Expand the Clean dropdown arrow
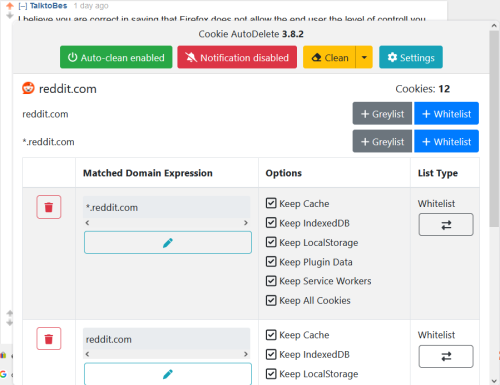 pyautogui.click(x=364, y=57)
